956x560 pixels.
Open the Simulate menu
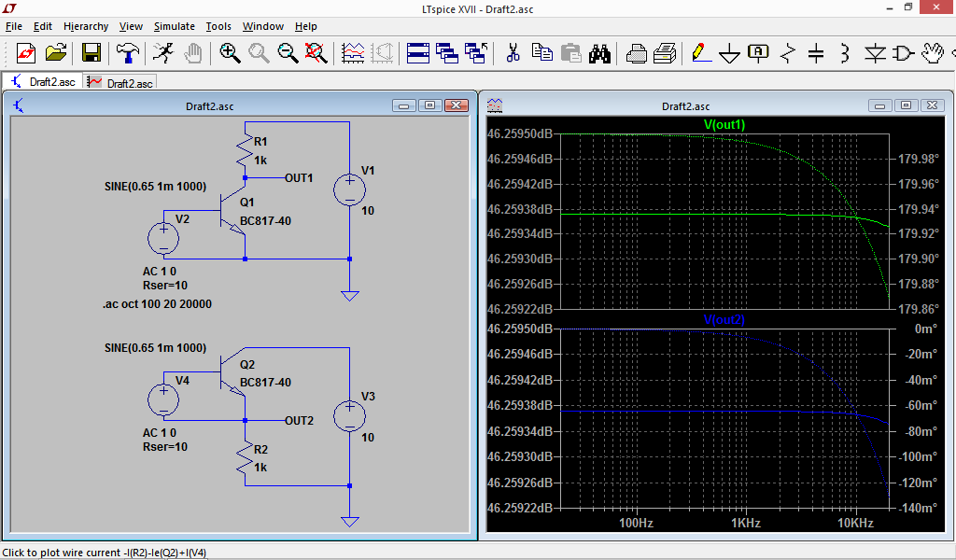click(x=175, y=26)
